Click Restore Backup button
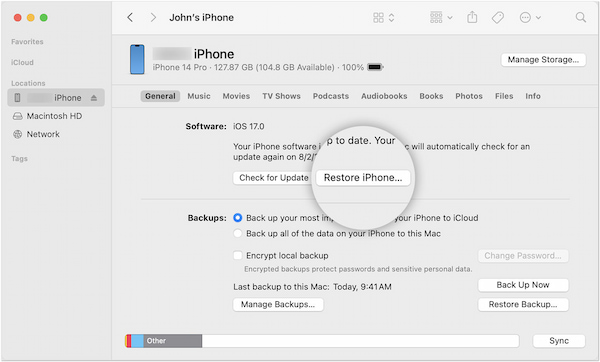Screen dimensions: 600x362 (x=523, y=305)
